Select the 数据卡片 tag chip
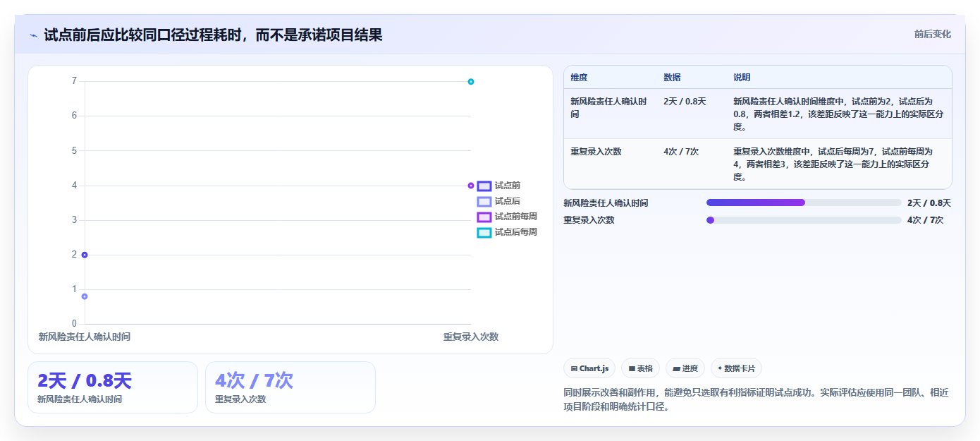Screen dimensions: 980x441 click(736, 368)
